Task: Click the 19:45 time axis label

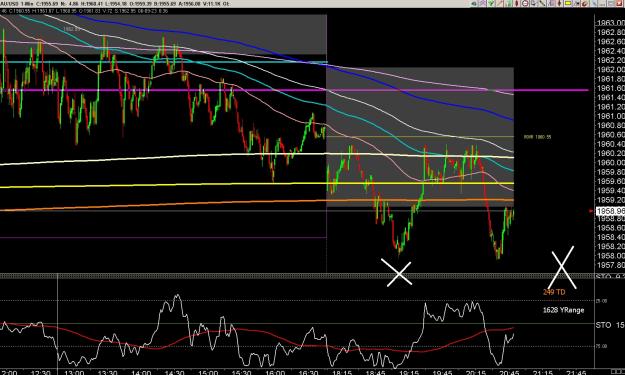Action: tap(442, 372)
